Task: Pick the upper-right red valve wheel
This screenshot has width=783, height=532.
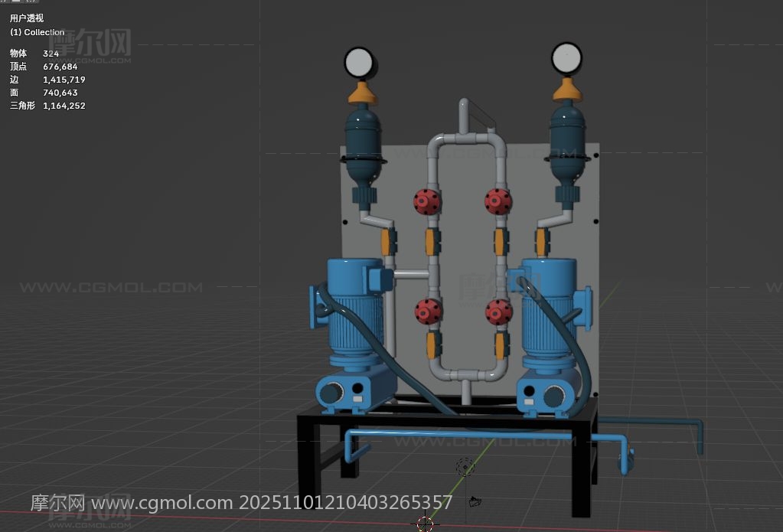Action: coord(498,201)
